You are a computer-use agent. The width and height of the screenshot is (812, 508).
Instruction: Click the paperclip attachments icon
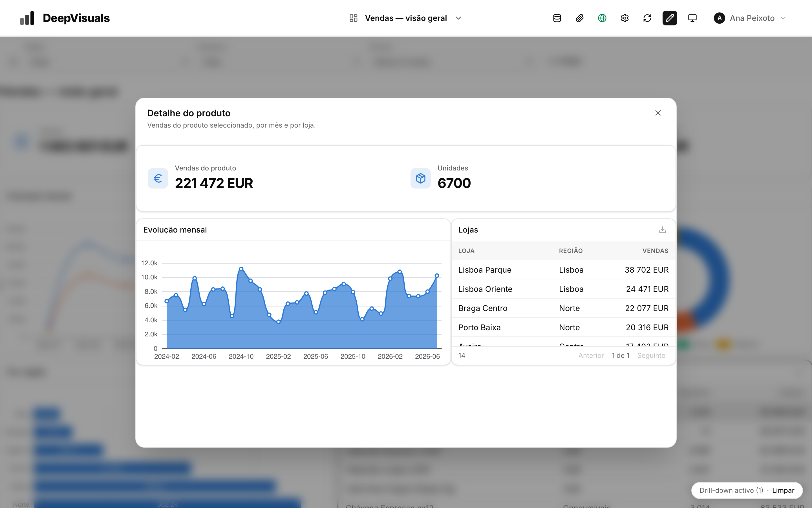pyautogui.click(x=579, y=18)
